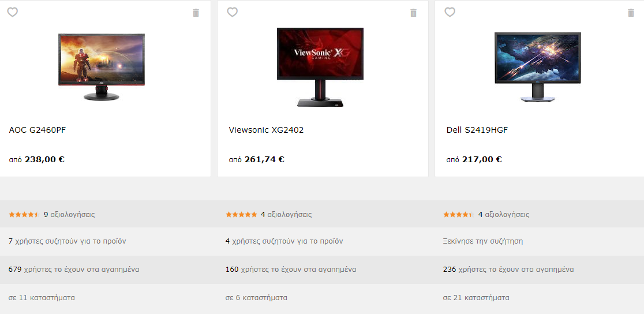Viewport: 644px width, 314px height.
Task: Click Ξεκίνησε την συζήτηση for Dell
Action: click(483, 241)
